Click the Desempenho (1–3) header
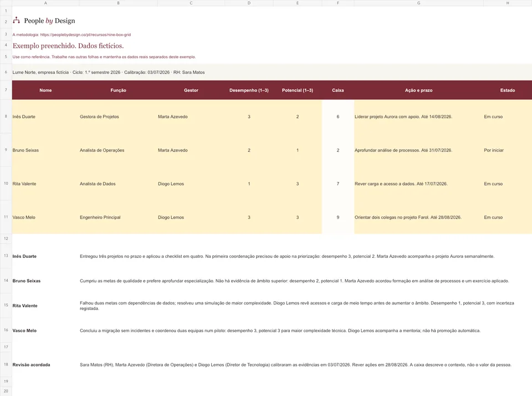Image resolution: width=532 pixels, height=396 pixels. tap(249, 90)
